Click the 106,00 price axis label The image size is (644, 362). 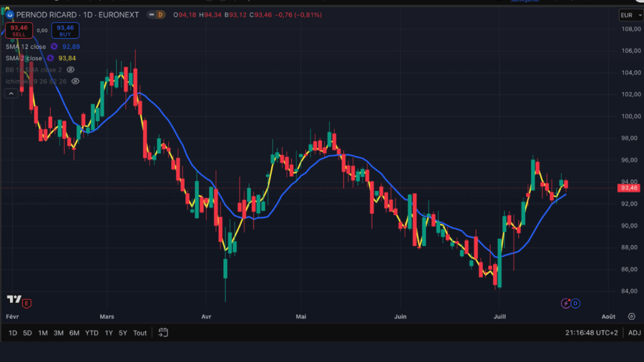pos(631,51)
